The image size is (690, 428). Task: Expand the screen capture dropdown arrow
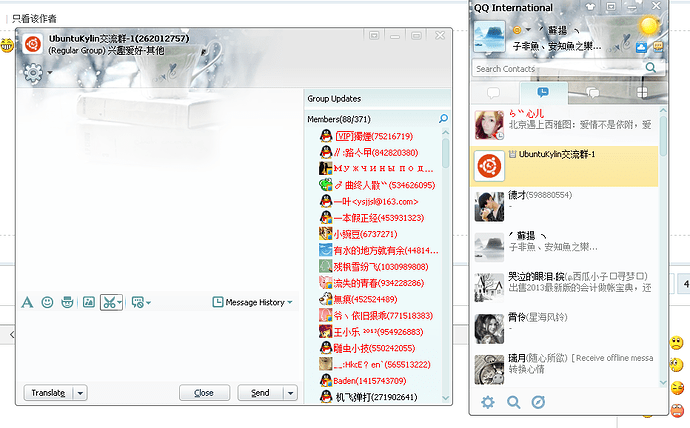(119, 303)
